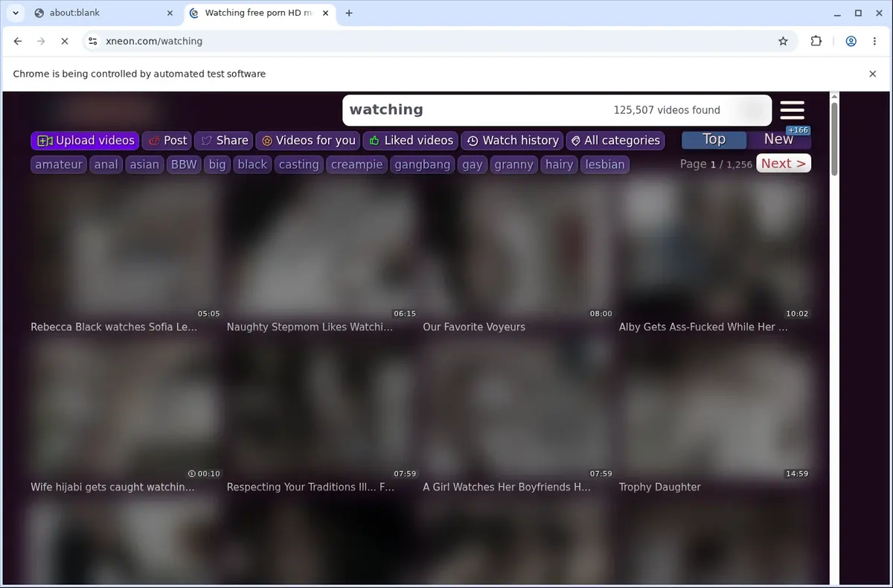The height and width of the screenshot is (588, 893).
Task: Select the granny tag
Action: pos(514,164)
